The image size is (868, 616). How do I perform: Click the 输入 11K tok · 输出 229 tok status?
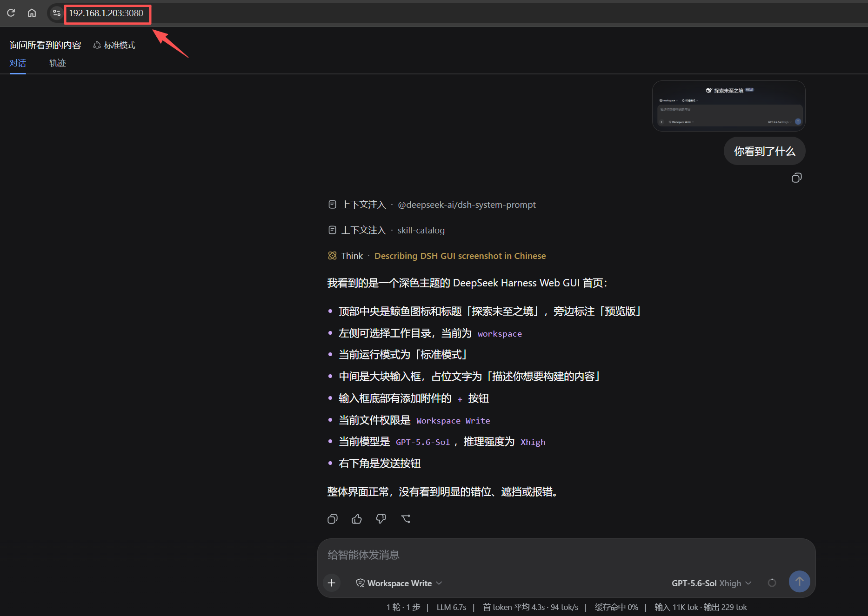[x=701, y=607]
